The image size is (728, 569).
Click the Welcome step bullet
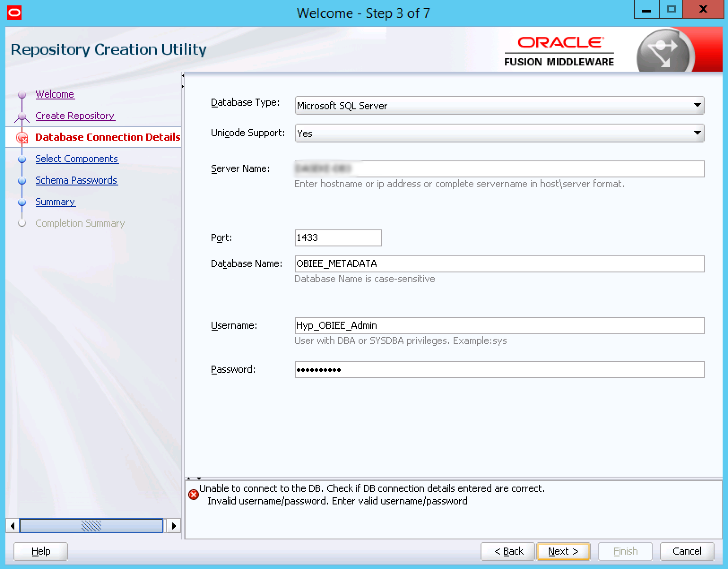coord(22,95)
